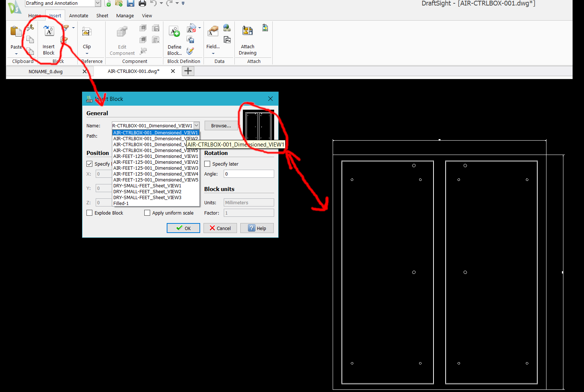Expand the Paste options dropdown arrow

point(16,54)
